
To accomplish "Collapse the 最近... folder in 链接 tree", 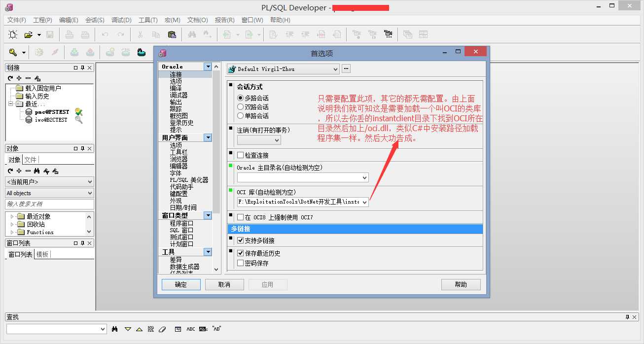I will click(x=11, y=104).
